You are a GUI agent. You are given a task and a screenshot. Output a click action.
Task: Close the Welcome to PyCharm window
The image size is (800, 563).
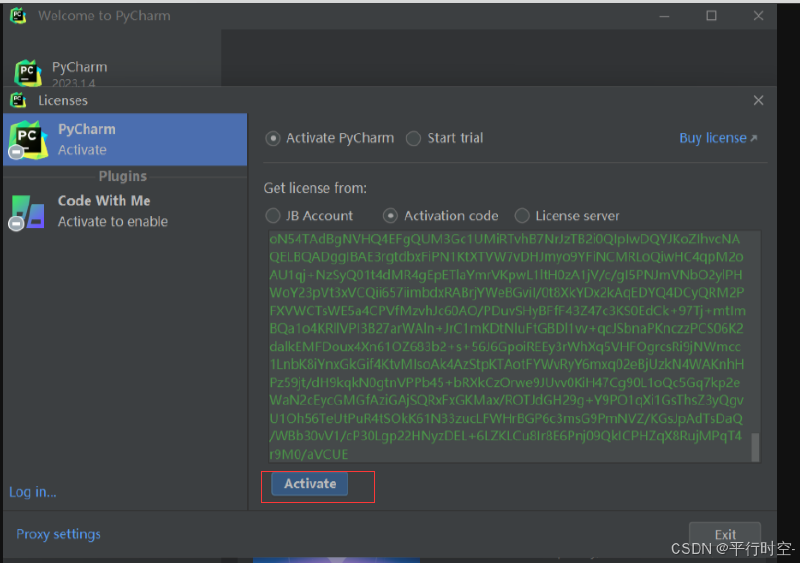point(759,16)
